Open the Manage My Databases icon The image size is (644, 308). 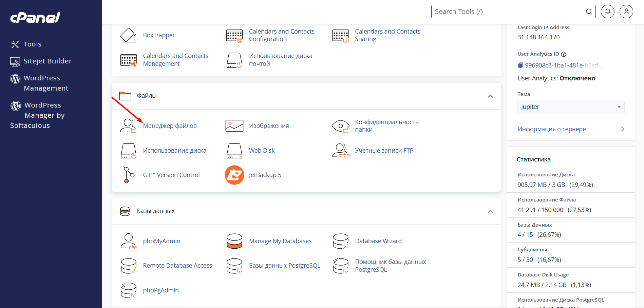click(234, 241)
